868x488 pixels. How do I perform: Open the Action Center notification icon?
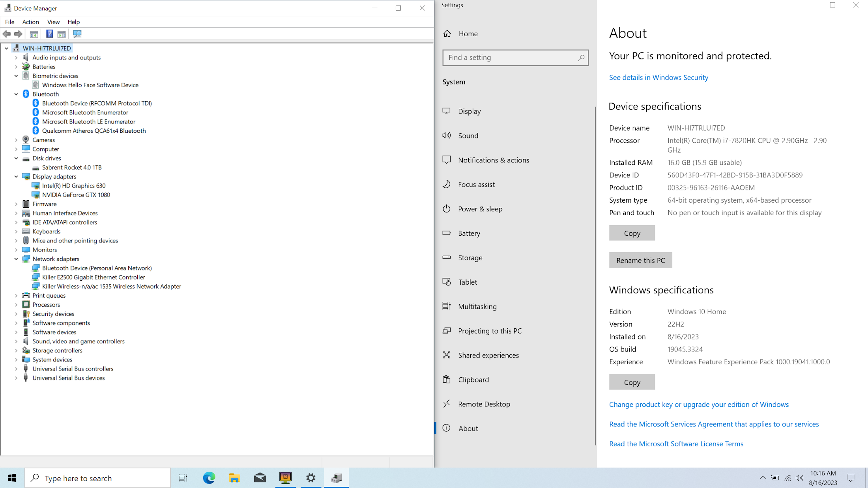click(851, 478)
